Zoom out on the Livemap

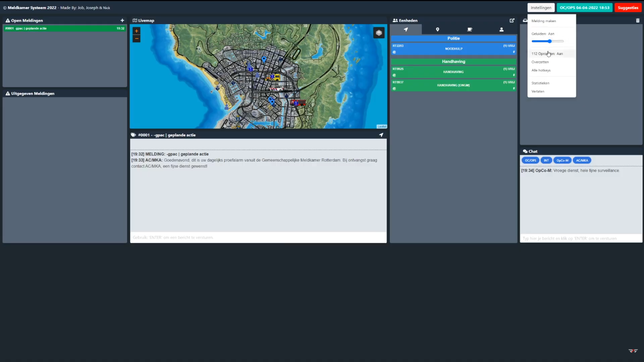click(136, 38)
